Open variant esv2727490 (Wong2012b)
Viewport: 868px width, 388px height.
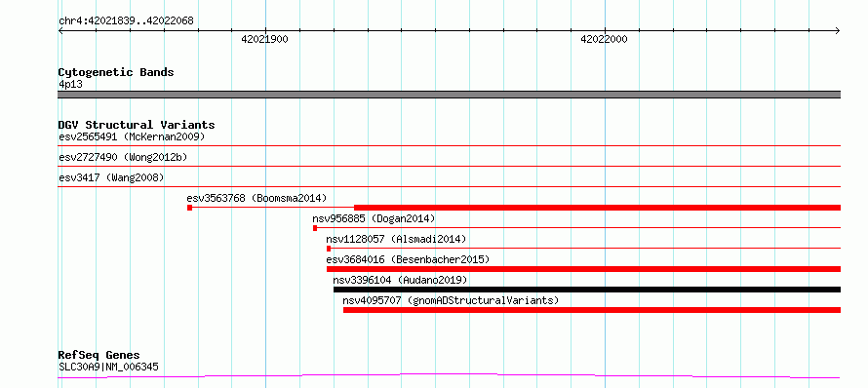123,157
